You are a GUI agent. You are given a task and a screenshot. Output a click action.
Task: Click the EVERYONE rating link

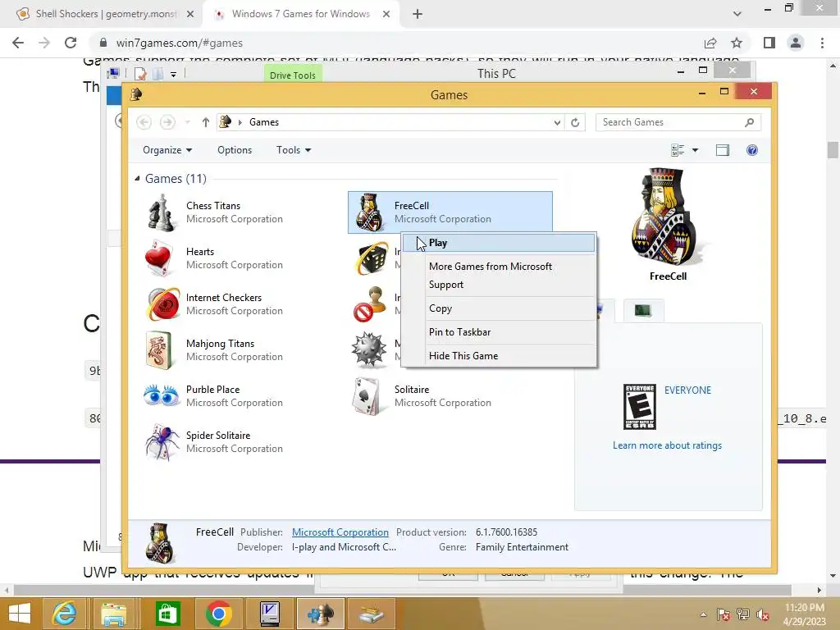coord(688,390)
